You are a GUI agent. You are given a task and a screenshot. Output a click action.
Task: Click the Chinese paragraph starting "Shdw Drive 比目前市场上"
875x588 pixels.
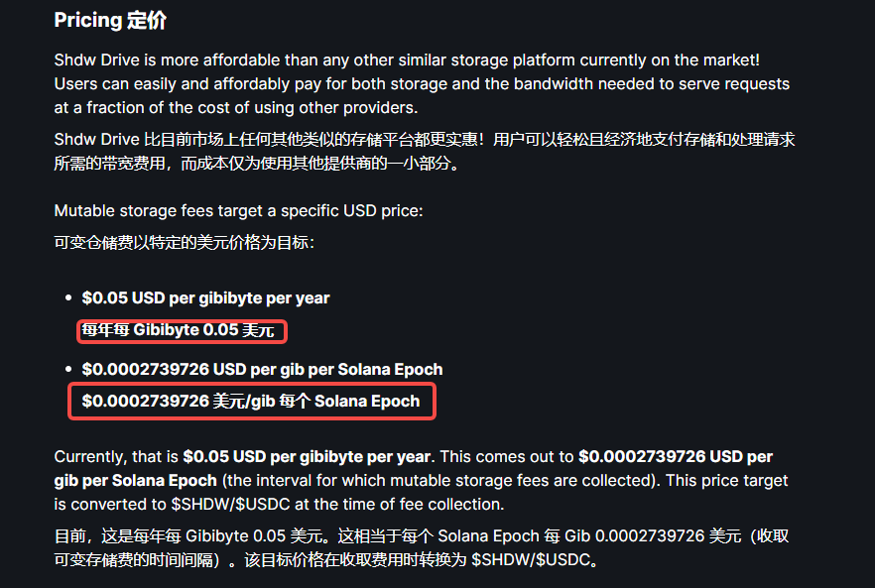tap(424, 140)
